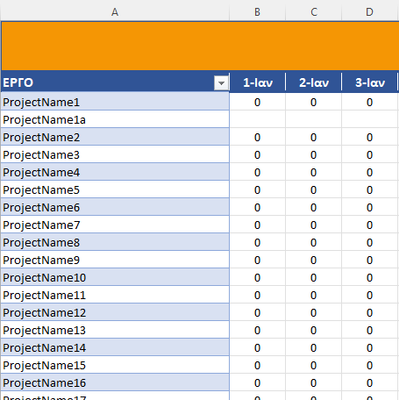Click the 1-Ιαν value for ProjectName2
Image resolution: width=399 pixels, height=400 pixels.
coord(257,137)
